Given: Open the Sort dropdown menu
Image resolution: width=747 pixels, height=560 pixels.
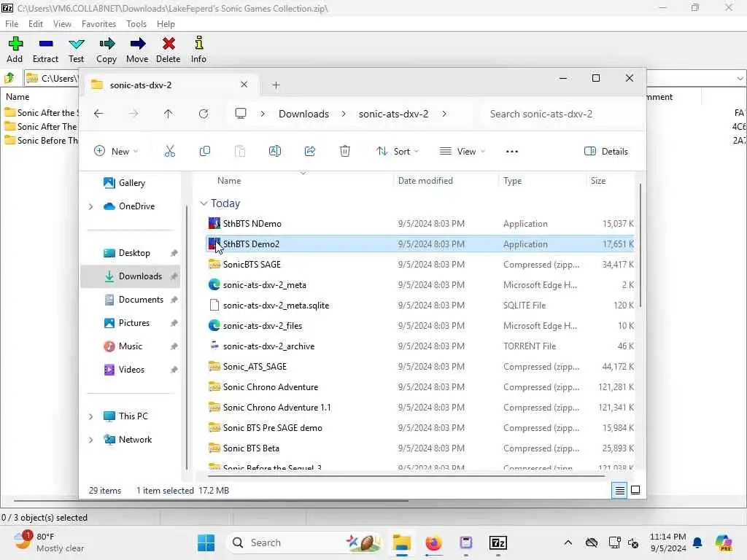Looking at the screenshot, I should 398,152.
